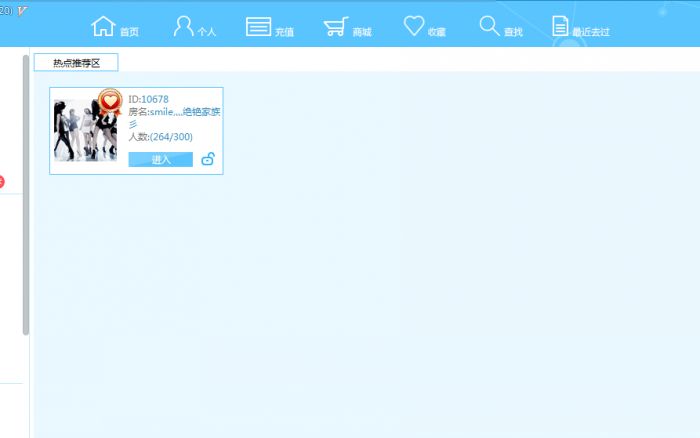Click the V badge icon at top-left
This screenshot has width=700, height=438.
pos(22,10)
